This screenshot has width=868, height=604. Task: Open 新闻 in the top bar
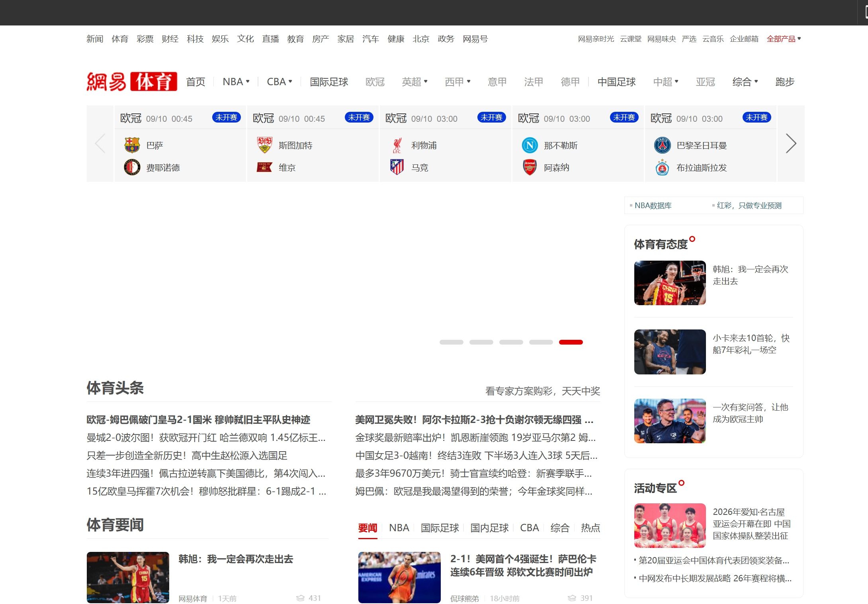tap(95, 39)
